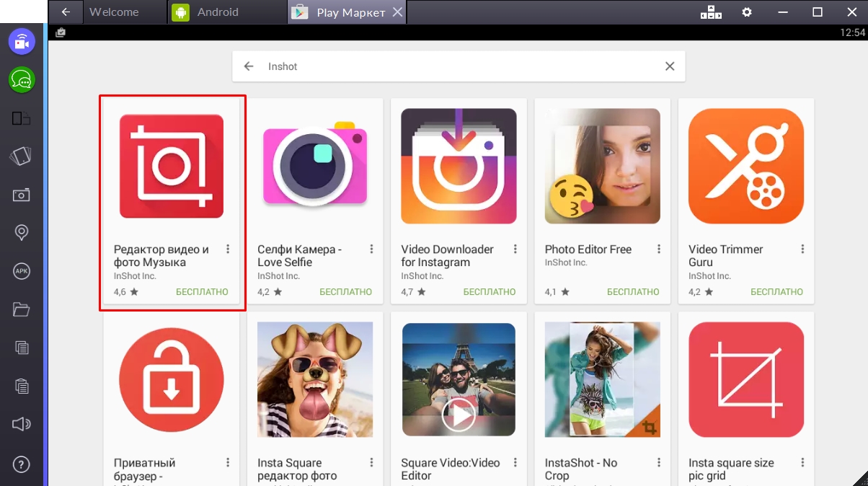Open the red InShot video editor app icon
The width and height of the screenshot is (868, 486).
click(172, 166)
